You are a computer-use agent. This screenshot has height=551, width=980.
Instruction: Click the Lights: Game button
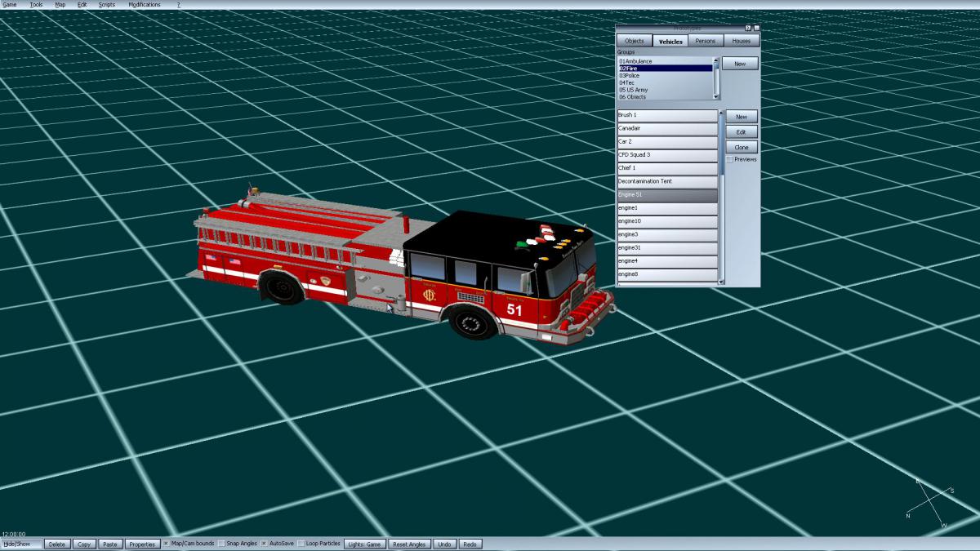tap(364, 544)
